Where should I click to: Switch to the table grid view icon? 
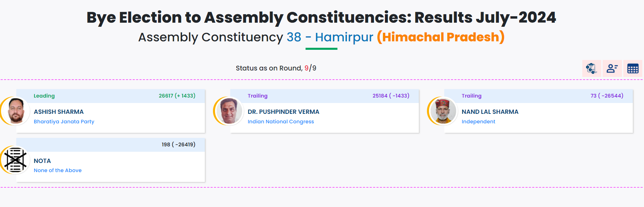633,68
